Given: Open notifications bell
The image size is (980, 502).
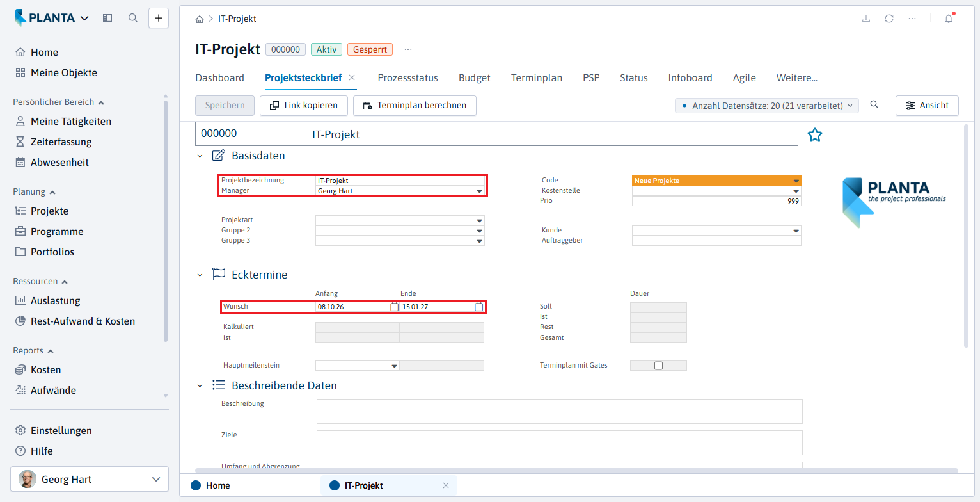Looking at the screenshot, I should point(949,19).
